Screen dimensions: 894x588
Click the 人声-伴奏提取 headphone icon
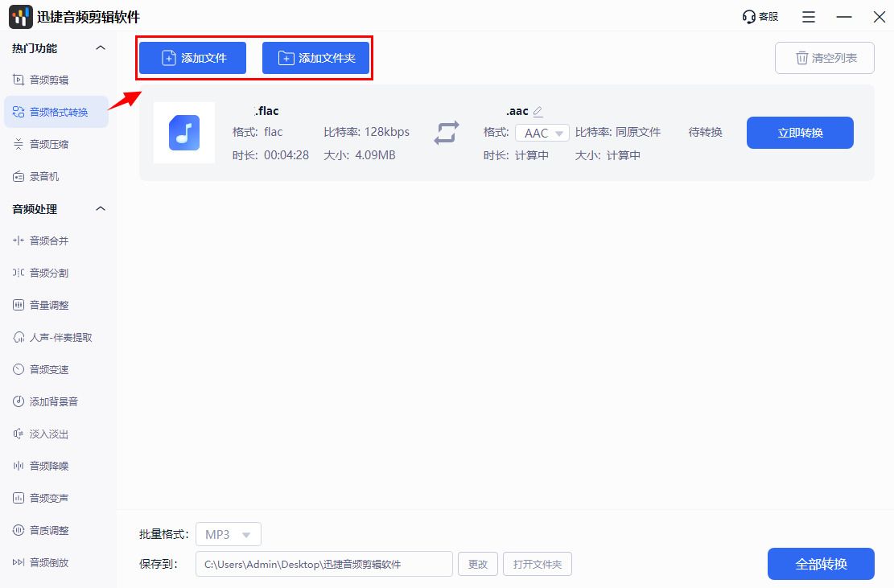click(x=19, y=337)
